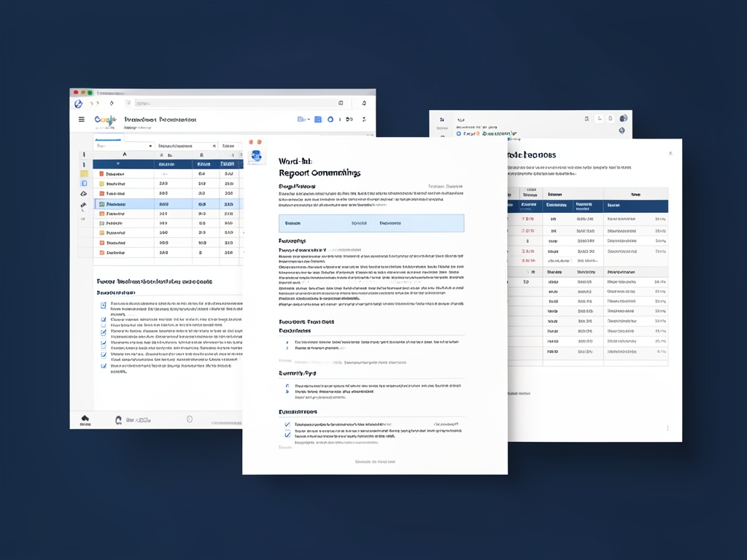Select the blue-underlined active tab above the spreadsheet
The width and height of the screenshot is (747, 560).
[108, 139]
